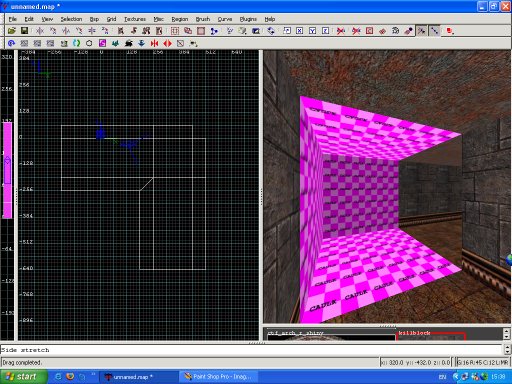Click the Start button

(x=23, y=377)
